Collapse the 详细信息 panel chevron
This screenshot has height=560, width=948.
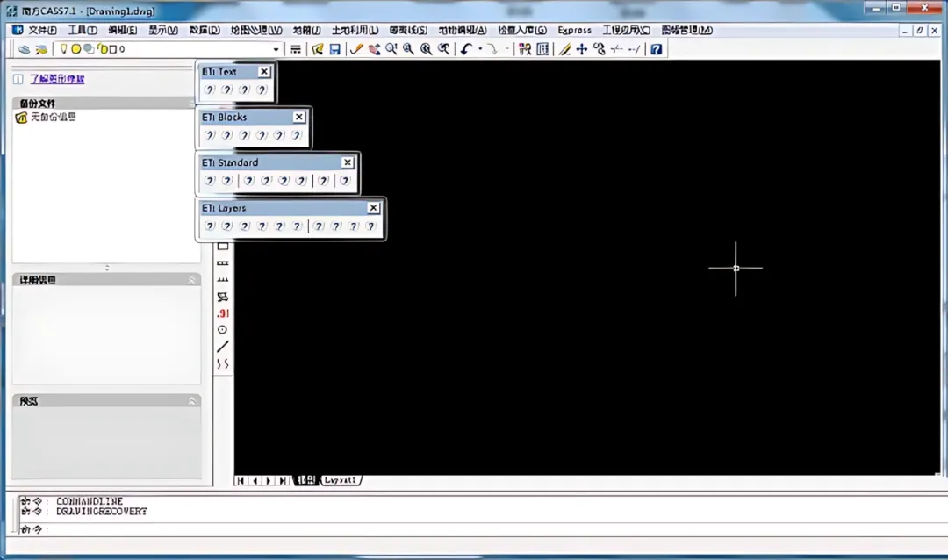[191, 280]
